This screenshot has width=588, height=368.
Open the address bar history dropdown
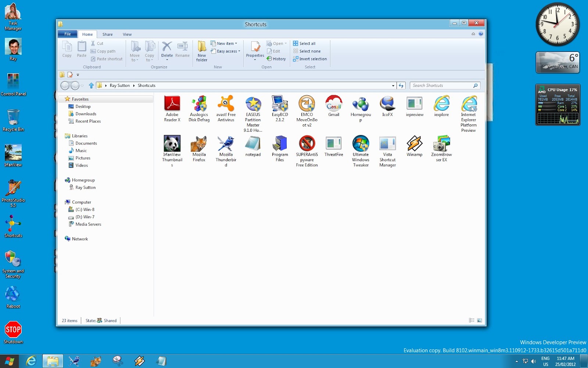(x=393, y=85)
